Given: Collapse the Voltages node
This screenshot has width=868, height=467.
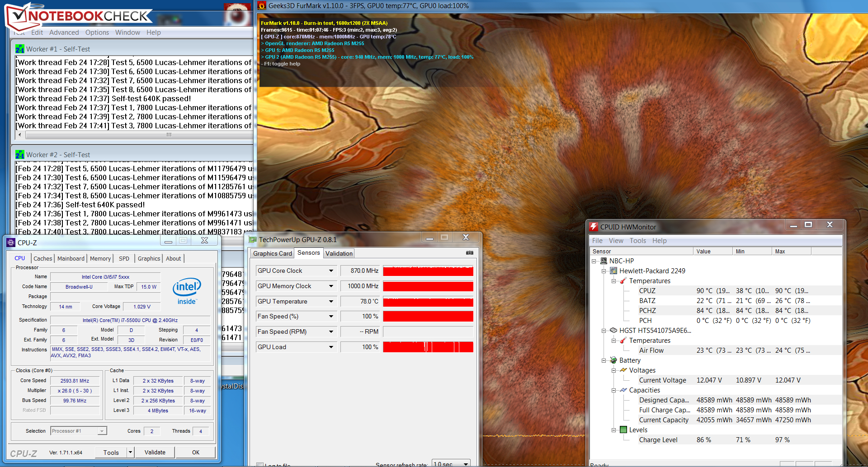Looking at the screenshot, I should [x=613, y=370].
